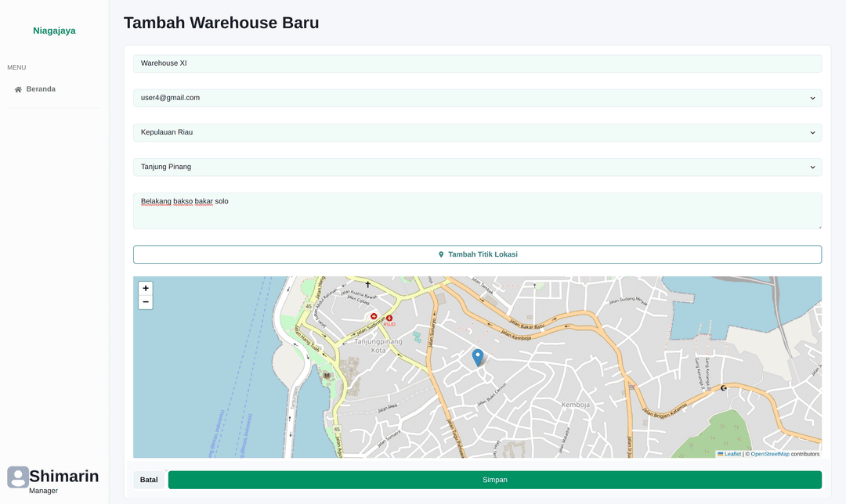Viewport: 846px width, 504px height.
Task: Click the RSUD hospital icon on map
Action: tap(389, 318)
